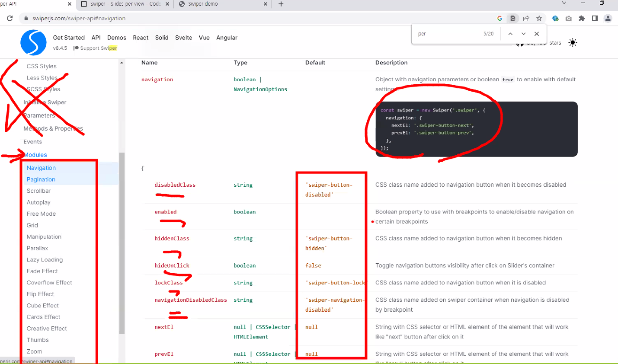Viewport: 618px width, 364px height.
Task: Close the Swiper demo tab
Action: [266, 4]
